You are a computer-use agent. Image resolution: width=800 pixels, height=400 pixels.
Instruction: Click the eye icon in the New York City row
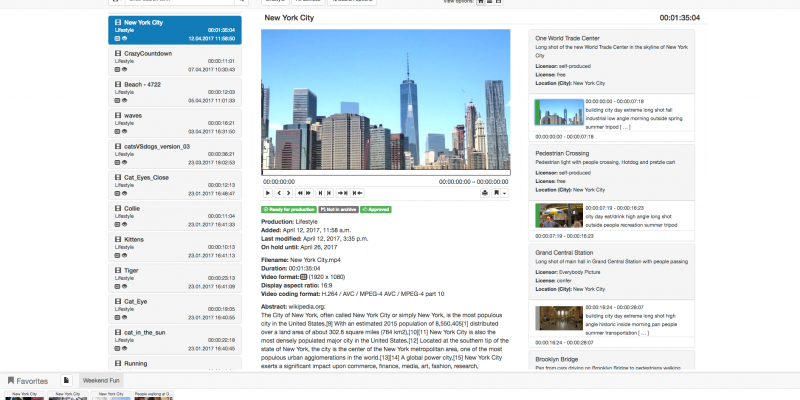point(124,38)
